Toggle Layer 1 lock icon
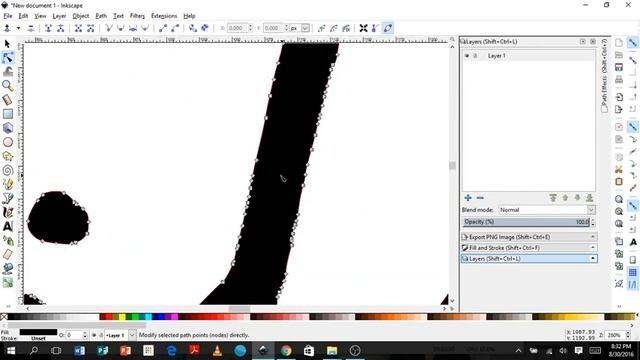The image size is (640, 360). [x=475, y=56]
